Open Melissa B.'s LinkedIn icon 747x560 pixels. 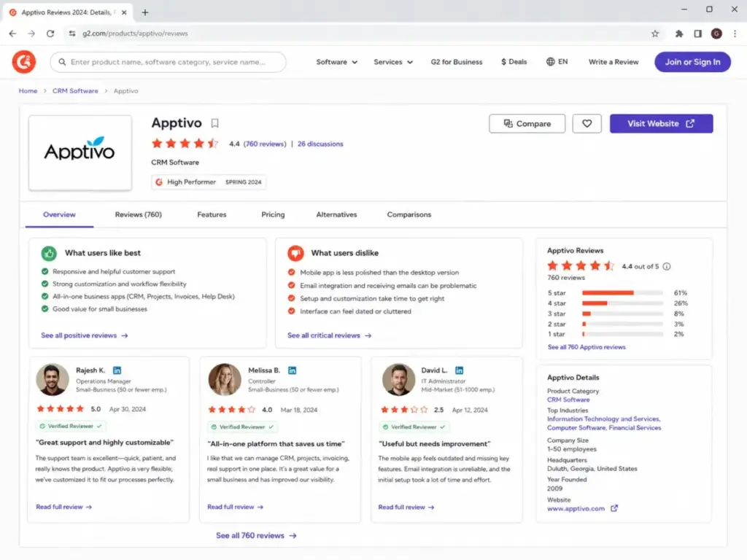(x=292, y=370)
